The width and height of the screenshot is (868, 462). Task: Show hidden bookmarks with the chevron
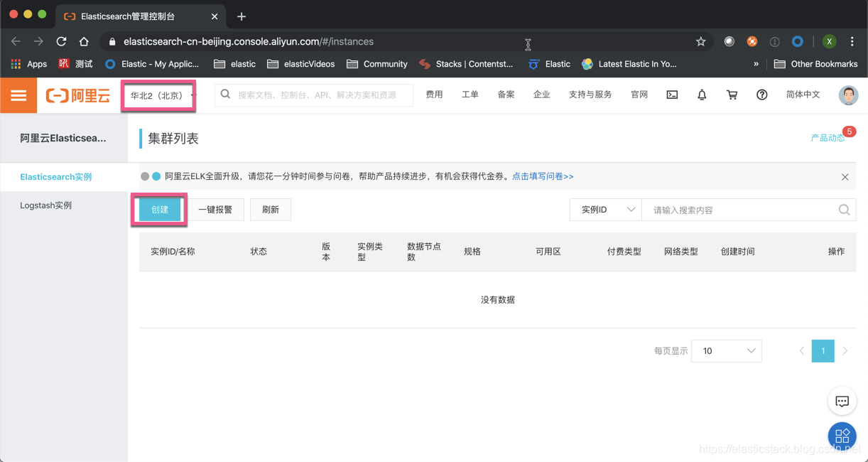point(756,64)
